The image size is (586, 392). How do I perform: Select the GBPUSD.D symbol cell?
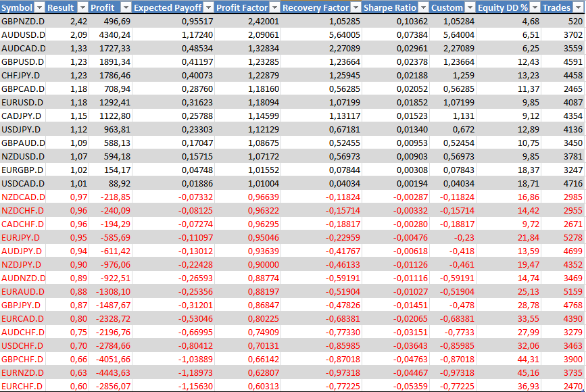coord(23,62)
